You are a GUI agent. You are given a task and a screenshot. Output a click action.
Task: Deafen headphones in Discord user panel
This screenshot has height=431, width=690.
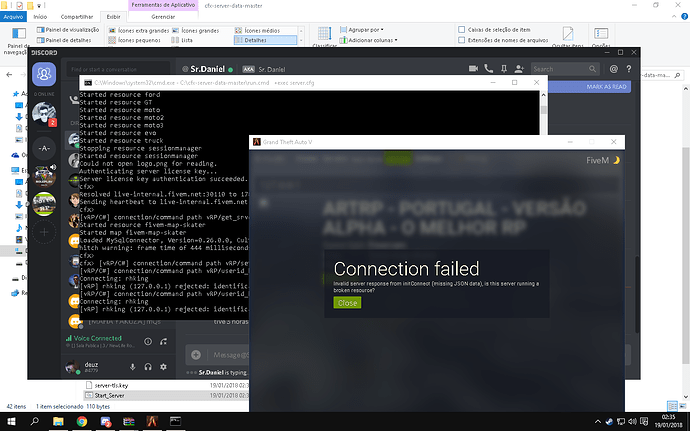pyautogui.click(x=148, y=367)
